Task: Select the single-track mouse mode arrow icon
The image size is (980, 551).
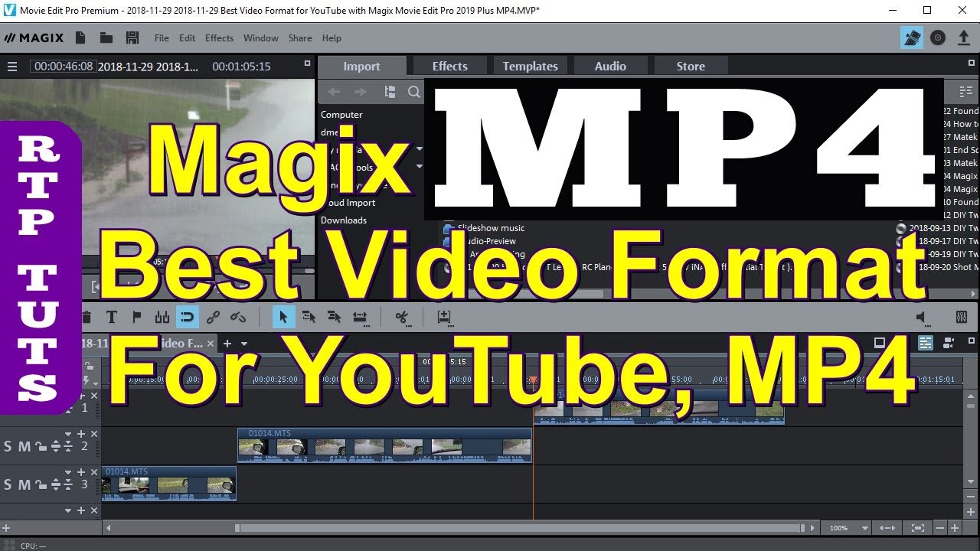Action: pyautogui.click(x=309, y=317)
